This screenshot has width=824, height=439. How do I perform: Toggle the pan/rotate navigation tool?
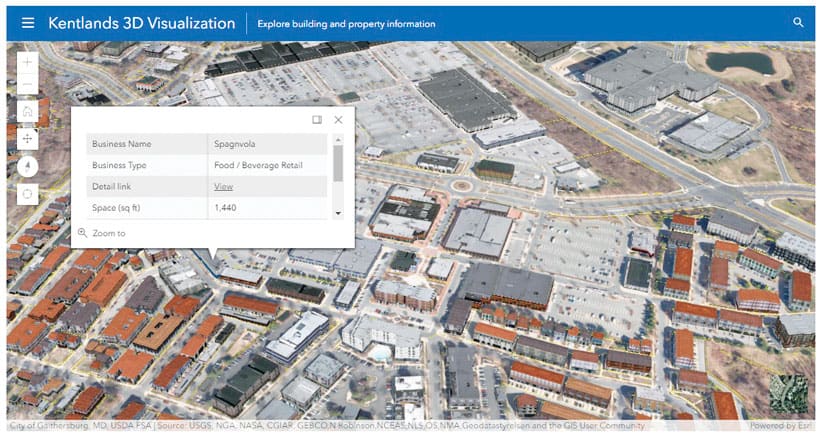27,138
